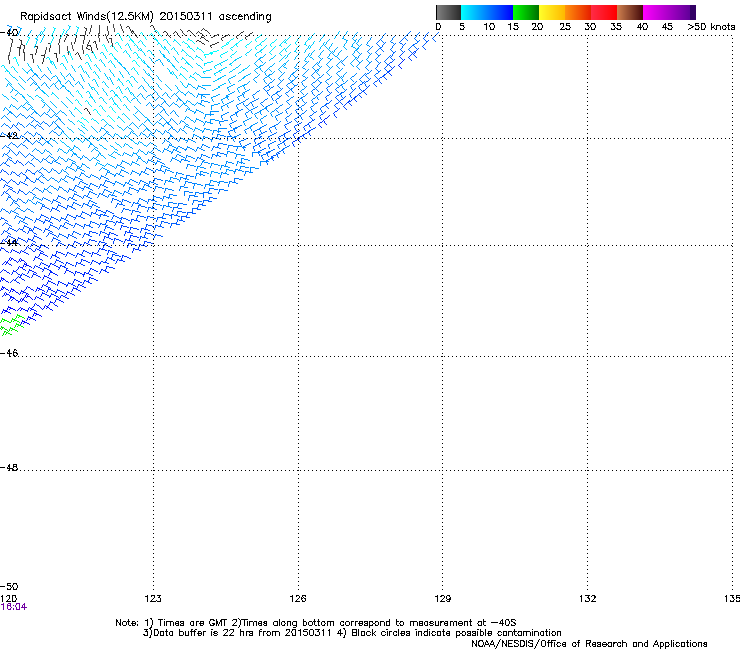This screenshot has height=650, width=740.
Task: Click the purple 16:04 pass time label
Action: pos(14,607)
